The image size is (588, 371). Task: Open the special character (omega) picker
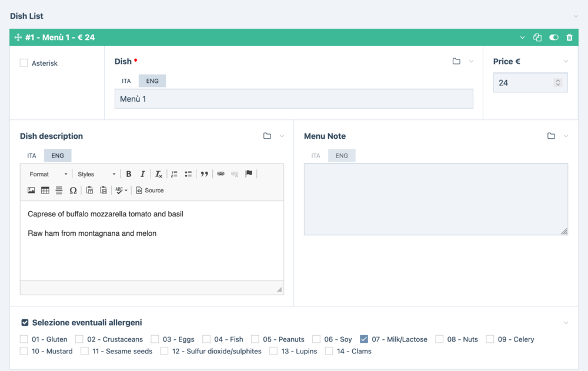pyautogui.click(x=73, y=190)
